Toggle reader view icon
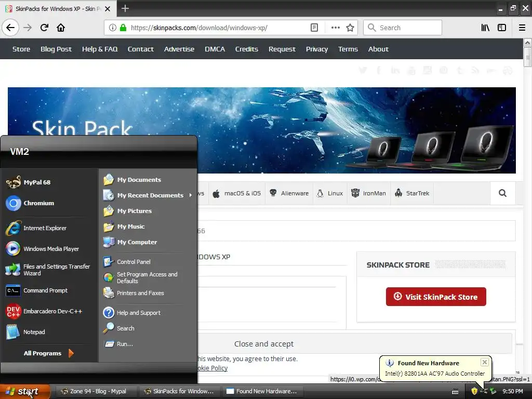 pyautogui.click(x=314, y=28)
